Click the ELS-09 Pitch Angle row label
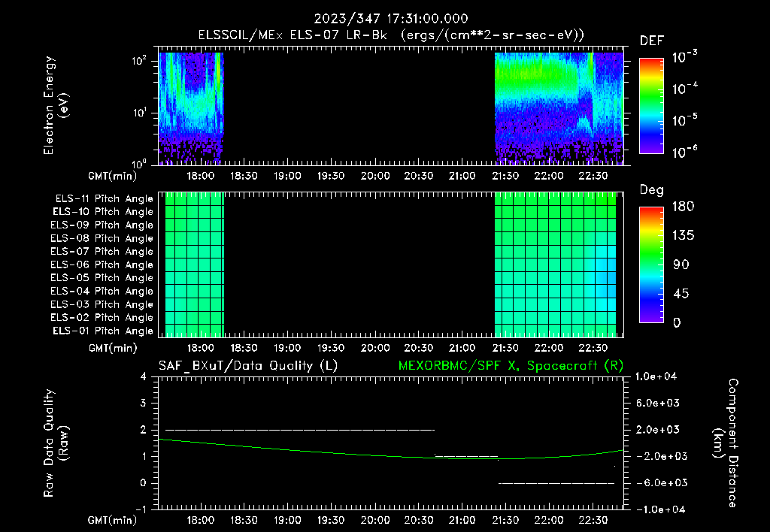This screenshot has height=532, width=770. [102, 225]
